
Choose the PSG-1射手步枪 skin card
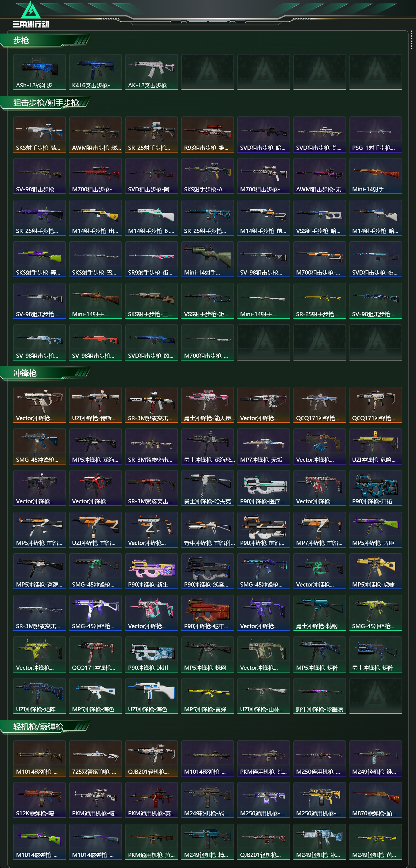click(376, 134)
